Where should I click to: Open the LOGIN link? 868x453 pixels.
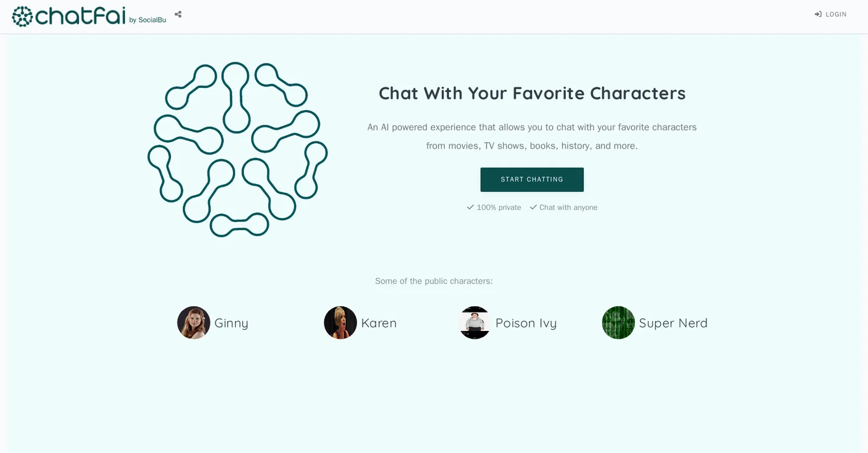(836, 14)
